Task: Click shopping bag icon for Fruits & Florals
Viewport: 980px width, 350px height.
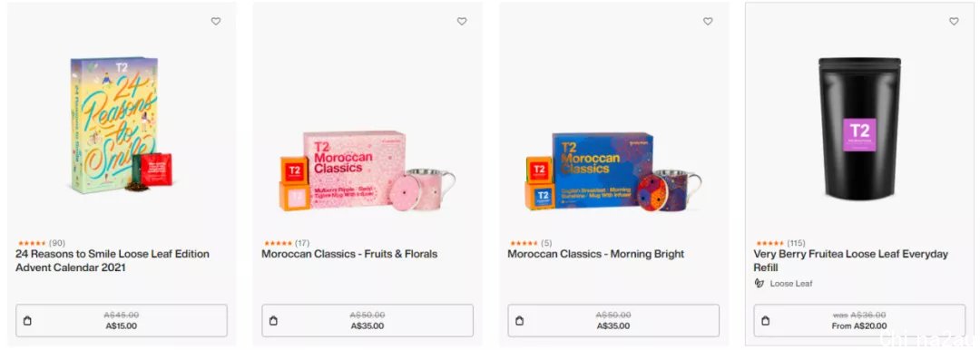Action: click(273, 321)
